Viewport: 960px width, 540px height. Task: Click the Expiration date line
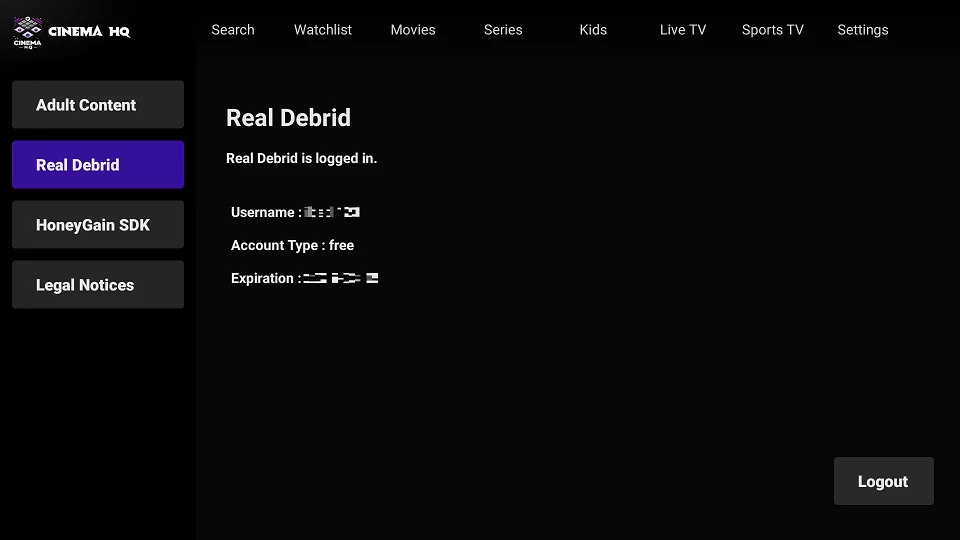[x=304, y=279]
